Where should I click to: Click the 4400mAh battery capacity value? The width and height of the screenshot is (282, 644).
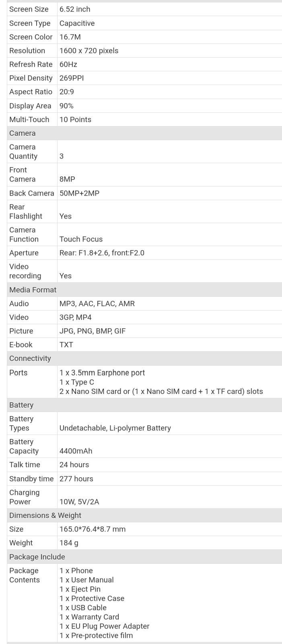pos(76,451)
